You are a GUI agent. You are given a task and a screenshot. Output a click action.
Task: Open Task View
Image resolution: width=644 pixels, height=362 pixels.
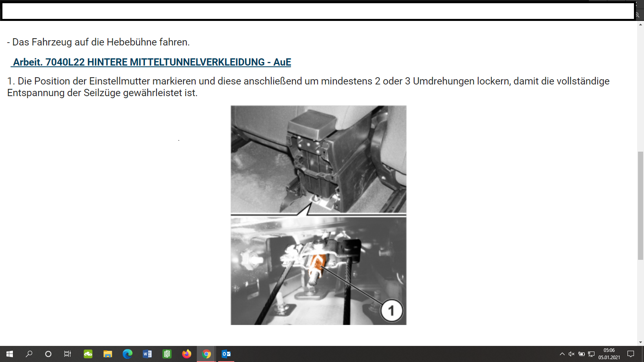coord(68,354)
